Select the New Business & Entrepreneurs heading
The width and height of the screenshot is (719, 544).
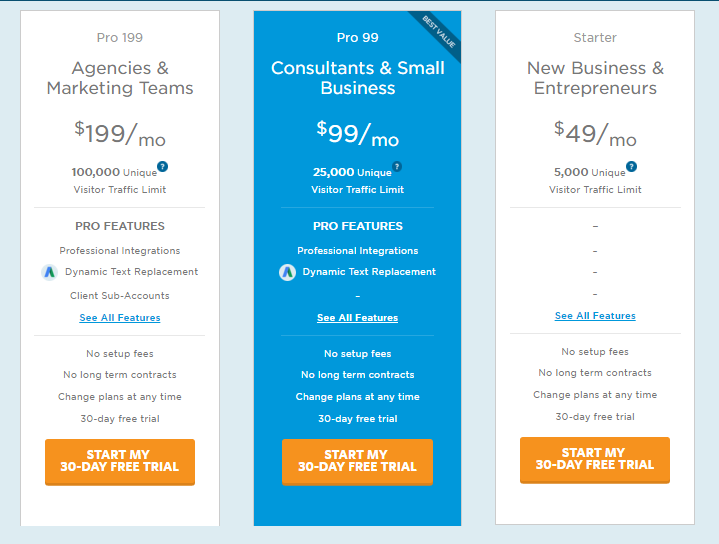coord(595,78)
